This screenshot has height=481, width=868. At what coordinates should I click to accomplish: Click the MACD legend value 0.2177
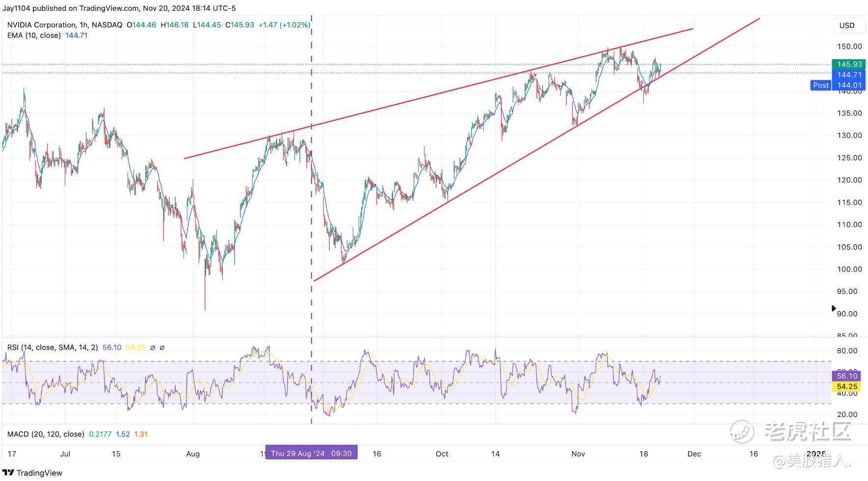click(x=100, y=434)
